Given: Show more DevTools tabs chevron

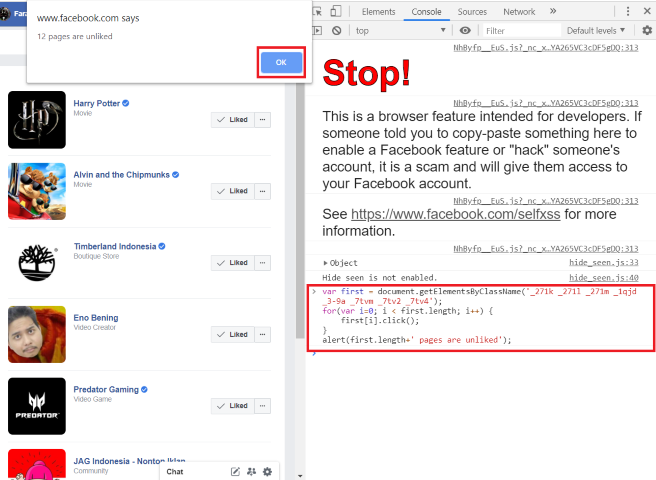Looking at the screenshot, I should tap(553, 11).
